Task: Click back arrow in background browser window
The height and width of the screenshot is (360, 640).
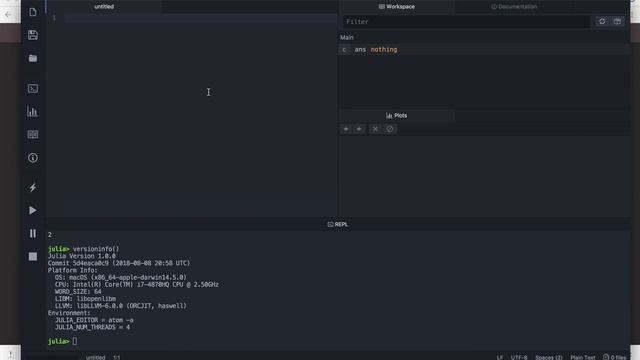Action: pyautogui.click(x=8, y=15)
